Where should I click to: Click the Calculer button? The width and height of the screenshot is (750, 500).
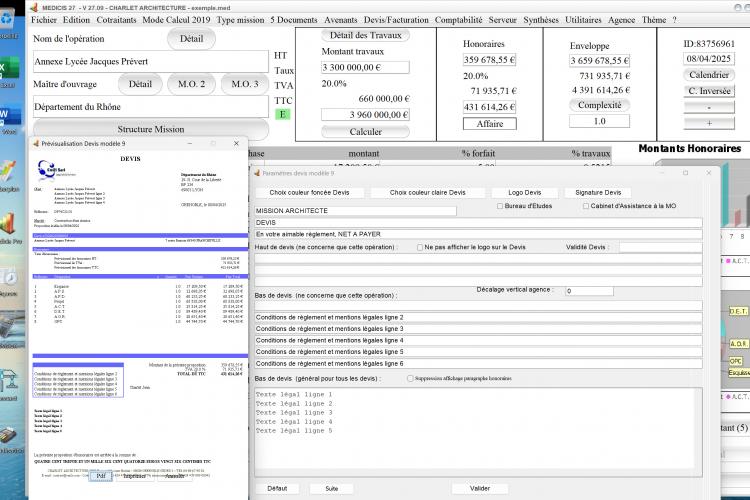coord(365,132)
